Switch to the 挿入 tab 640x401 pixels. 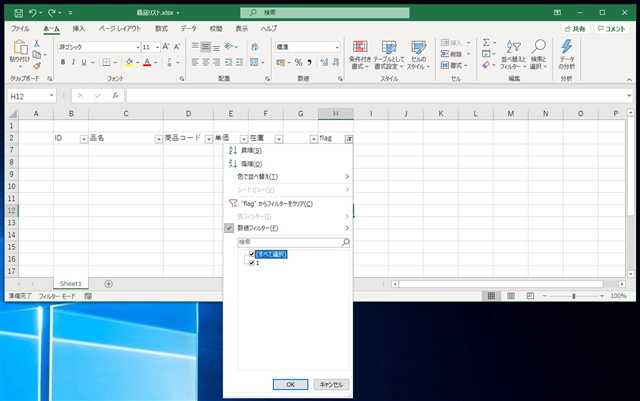pos(79,29)
